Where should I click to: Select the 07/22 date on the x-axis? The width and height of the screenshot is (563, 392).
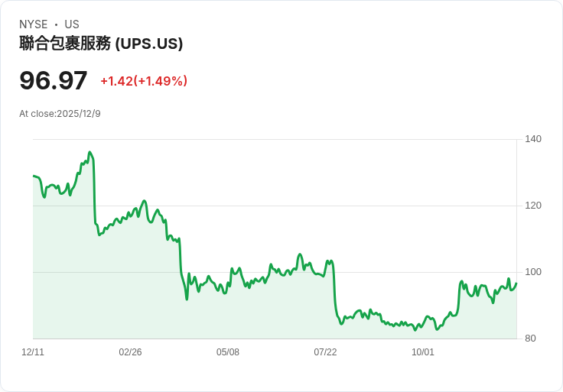[325, 352]
